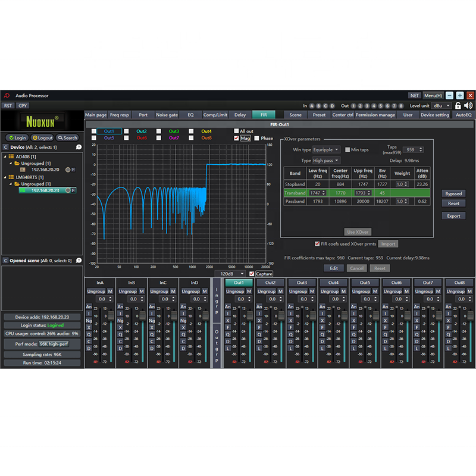Check the Out2 curve checkbox
The width and height of the screenshot is (476, 476).
(x=126, y=131)
